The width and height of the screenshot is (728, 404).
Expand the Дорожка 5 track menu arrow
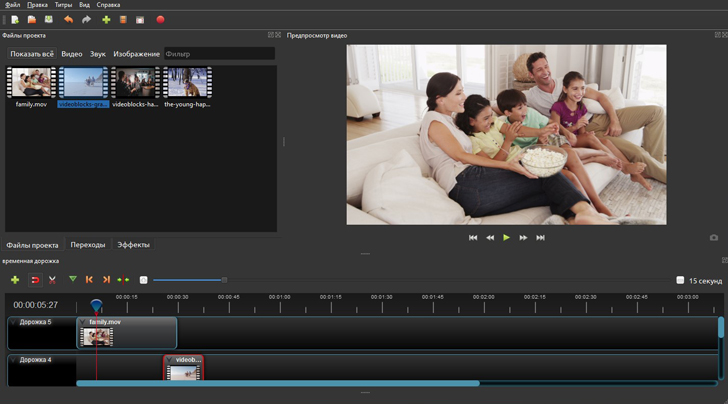pos(13,322)
